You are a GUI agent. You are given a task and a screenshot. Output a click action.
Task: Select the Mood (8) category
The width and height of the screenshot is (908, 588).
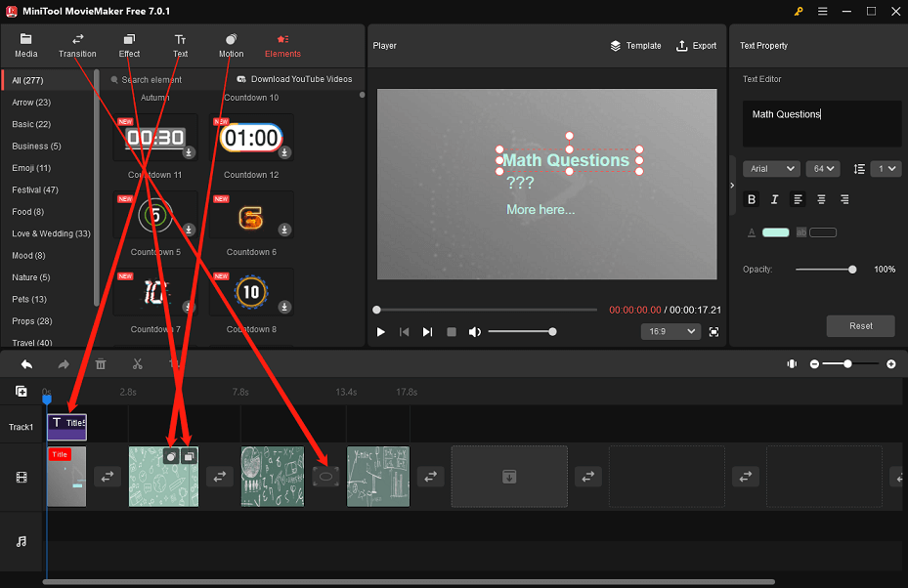pos(28,256)
